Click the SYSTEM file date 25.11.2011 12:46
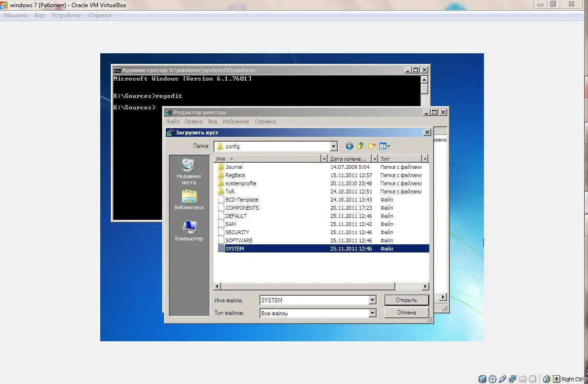The image size is (588, 384). click(351, 249)
